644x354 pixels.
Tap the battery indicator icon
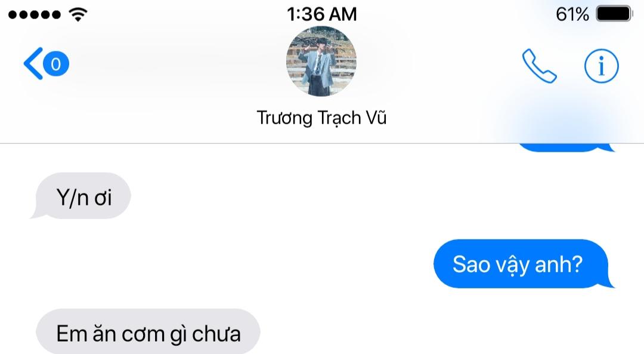pos(614,14)
